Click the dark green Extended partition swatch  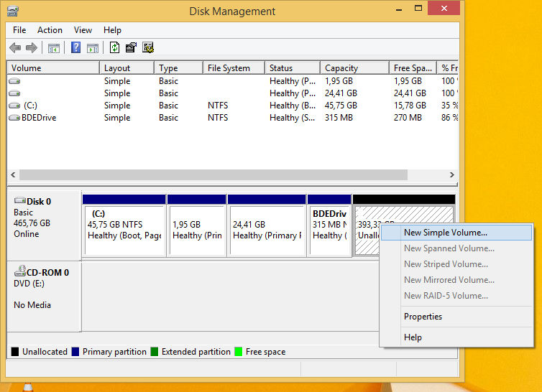pos(154,352)
